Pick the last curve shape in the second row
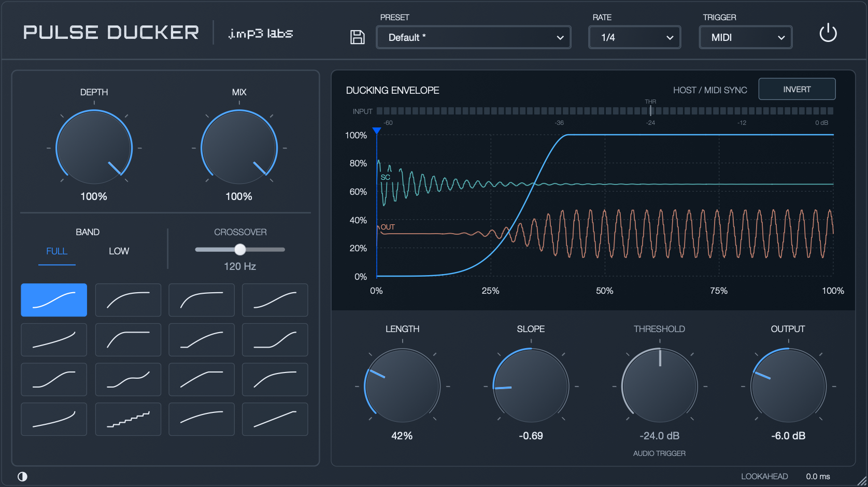This screenshot has width=868, height=487. point(275,340)
